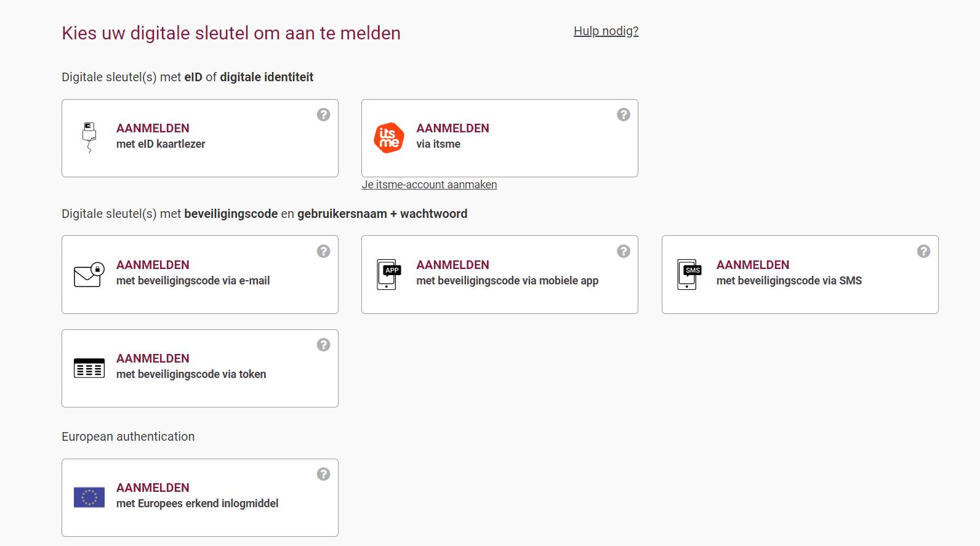Show help for mobile app option
980x546 pixels.
[624, 251]
